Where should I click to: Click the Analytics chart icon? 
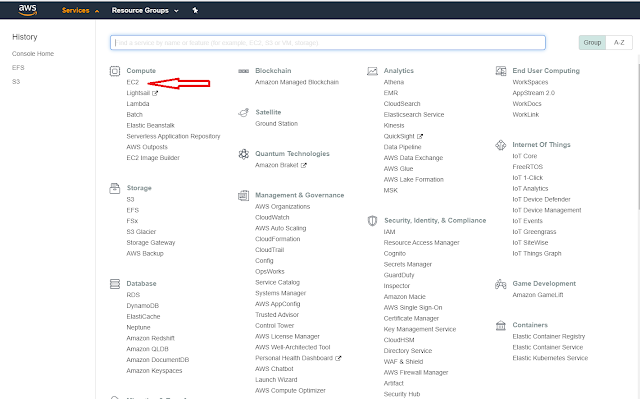[372, 71]
